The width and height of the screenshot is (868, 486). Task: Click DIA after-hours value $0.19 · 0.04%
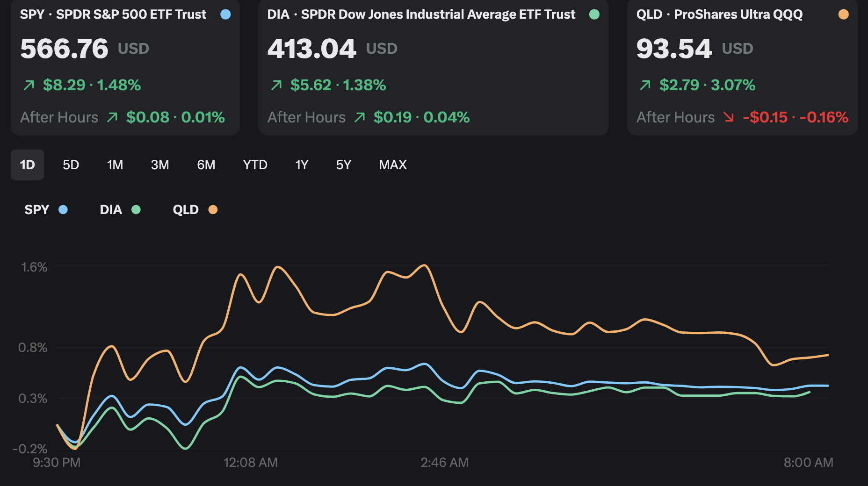[421, 117]
